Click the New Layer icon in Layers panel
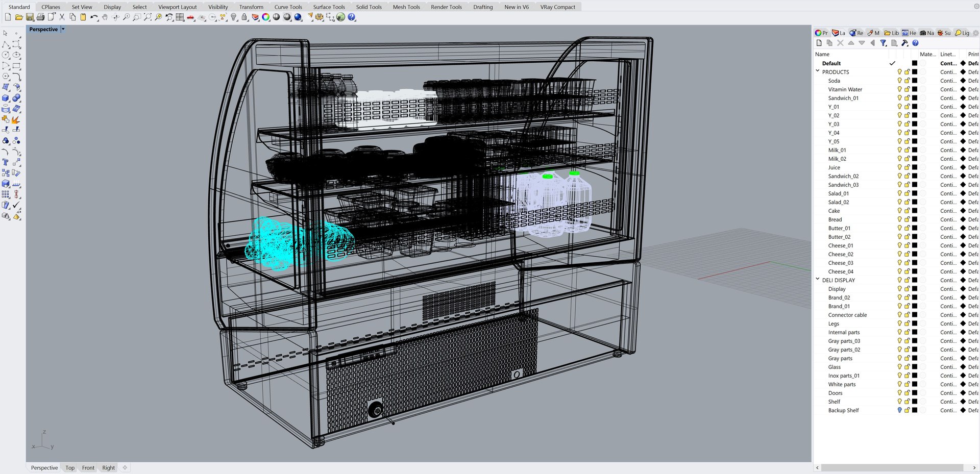Screen dimensions: 980x474 [819, 43]
